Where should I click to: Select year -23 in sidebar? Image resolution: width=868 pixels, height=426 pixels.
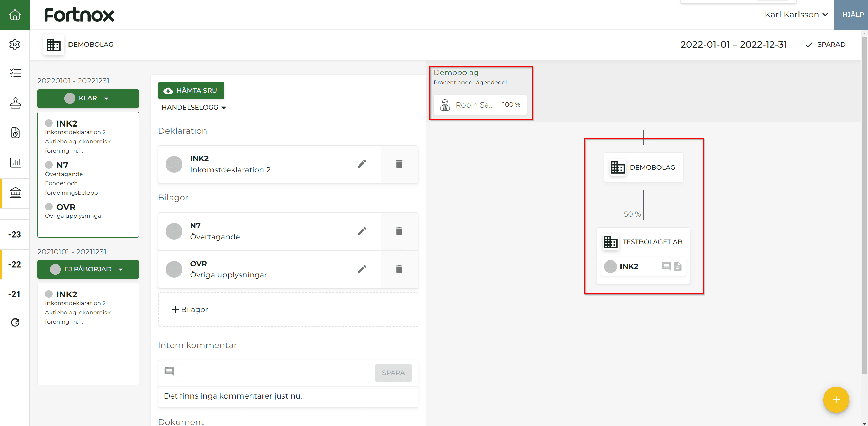click(x=15, y=234)
